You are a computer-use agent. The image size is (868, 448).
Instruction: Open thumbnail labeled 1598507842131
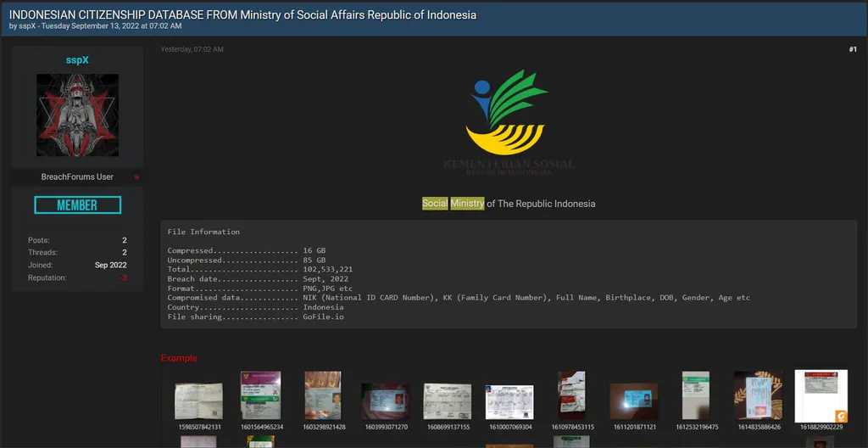click(x=198, y=400)
